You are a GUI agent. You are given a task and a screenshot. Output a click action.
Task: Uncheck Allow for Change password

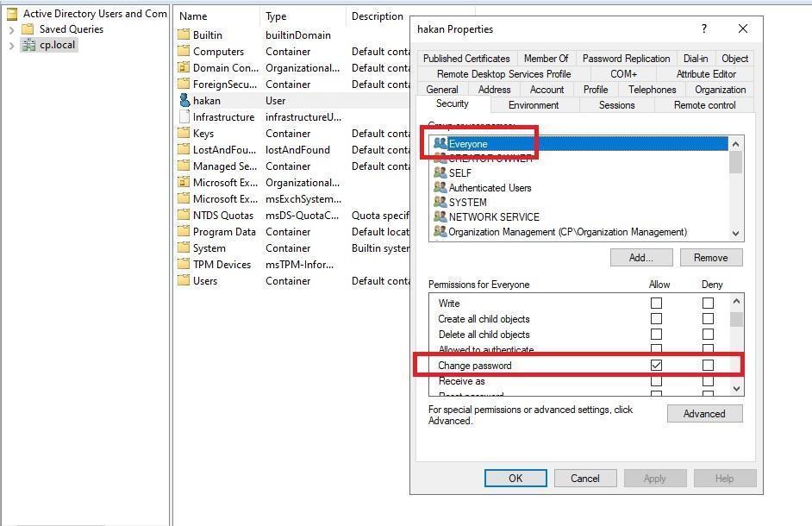656,366
